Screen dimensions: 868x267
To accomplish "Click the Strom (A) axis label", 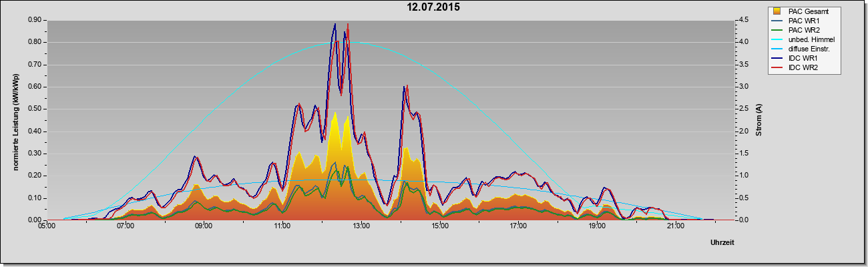I will pyautogui.click(x=758, y=120).
